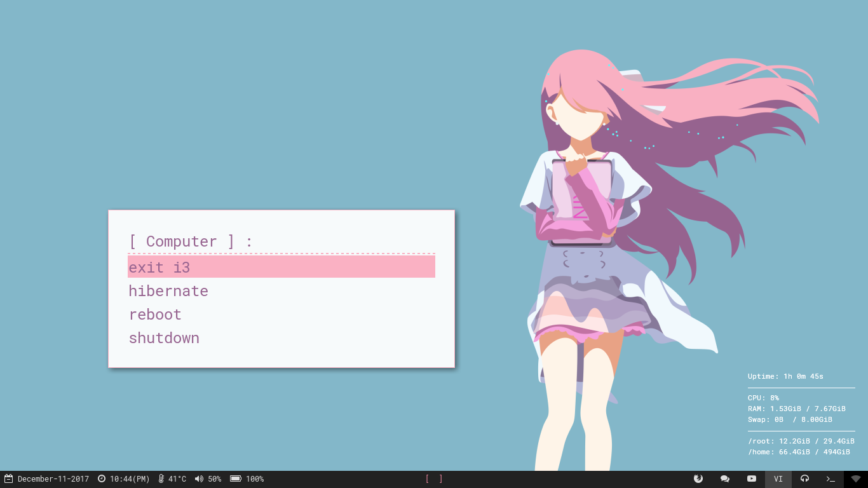Click the battery icon at 100%
The image size is (868, 488).
tap(236, 478)
